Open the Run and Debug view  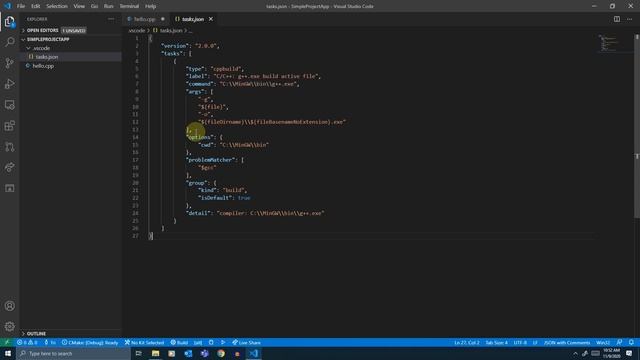coord(9,84)
